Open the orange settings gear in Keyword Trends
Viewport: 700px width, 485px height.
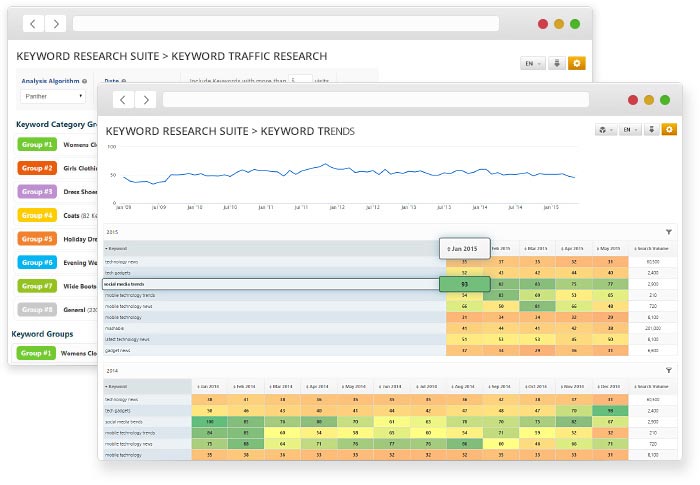point(669,130)
